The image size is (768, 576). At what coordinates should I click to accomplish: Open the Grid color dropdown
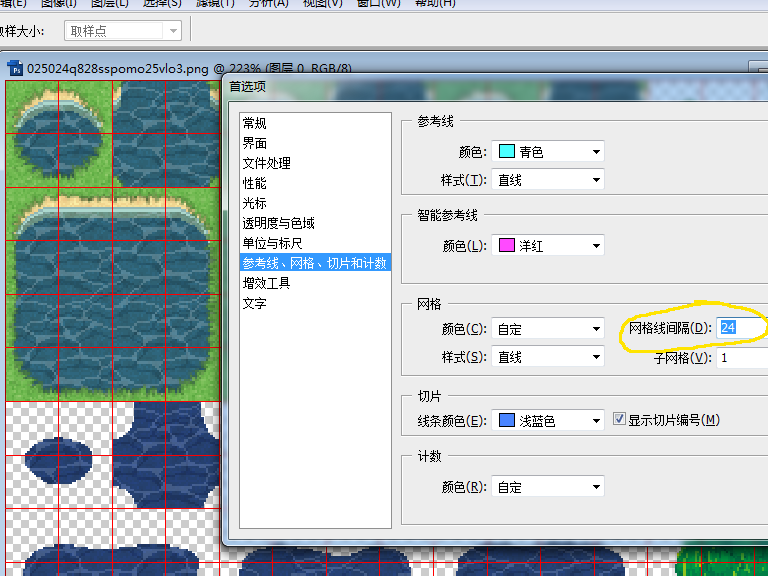coord(548,329)
